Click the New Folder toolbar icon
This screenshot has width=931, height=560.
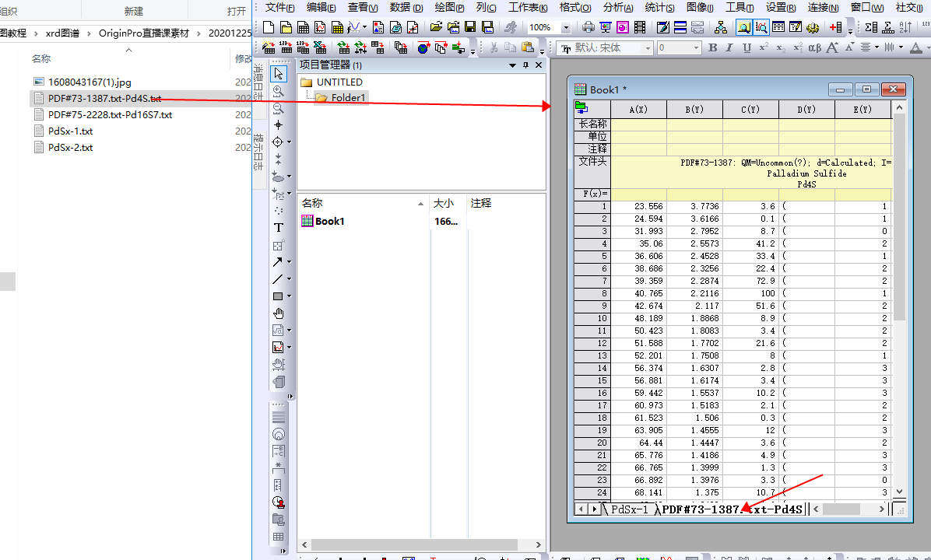[x=286, y=27]
